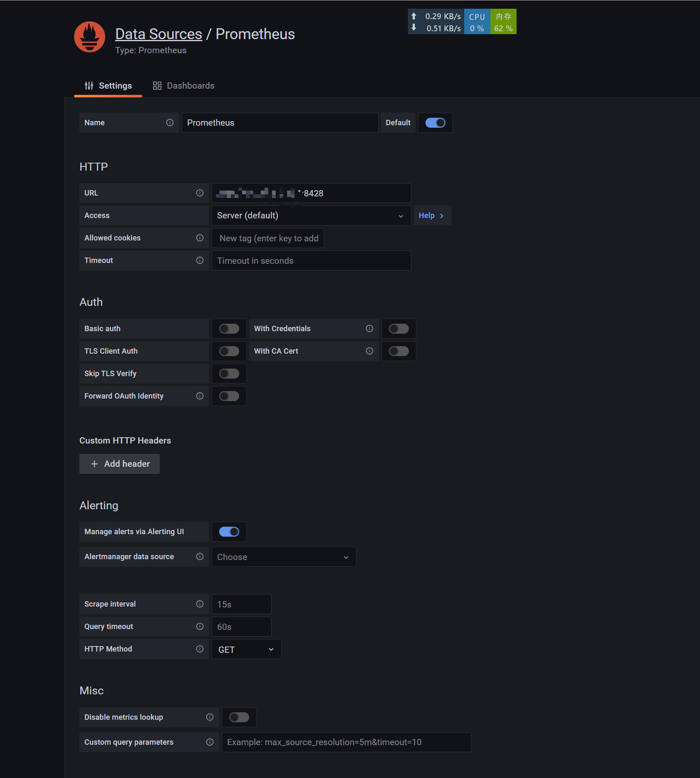700x778 pixels.
Task: Click the HTTP section heading
Action: (x=94, y=167)
